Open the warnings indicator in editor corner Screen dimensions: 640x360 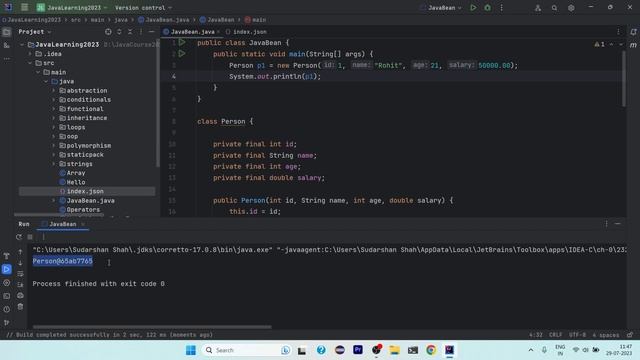tap(600, 44)
